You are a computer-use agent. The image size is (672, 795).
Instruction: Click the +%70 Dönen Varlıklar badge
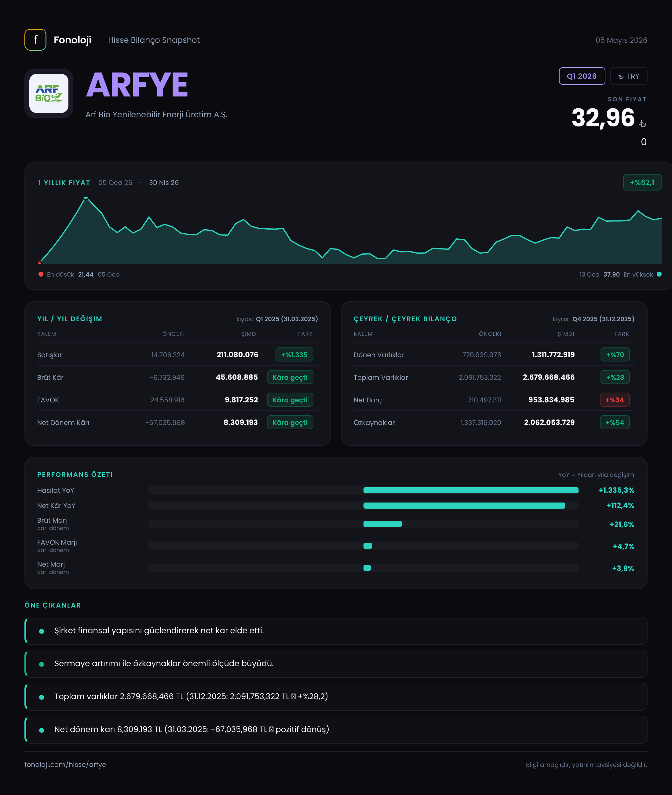pos(615,354)
